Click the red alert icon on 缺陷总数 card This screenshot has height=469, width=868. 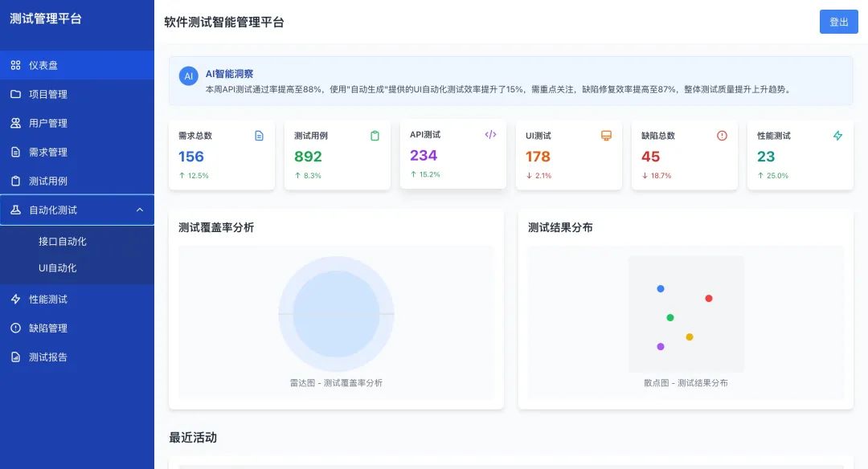722,136
